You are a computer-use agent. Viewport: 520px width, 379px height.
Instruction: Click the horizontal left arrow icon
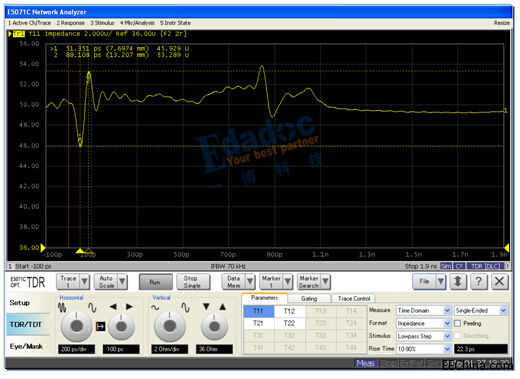tap(113, 307)
